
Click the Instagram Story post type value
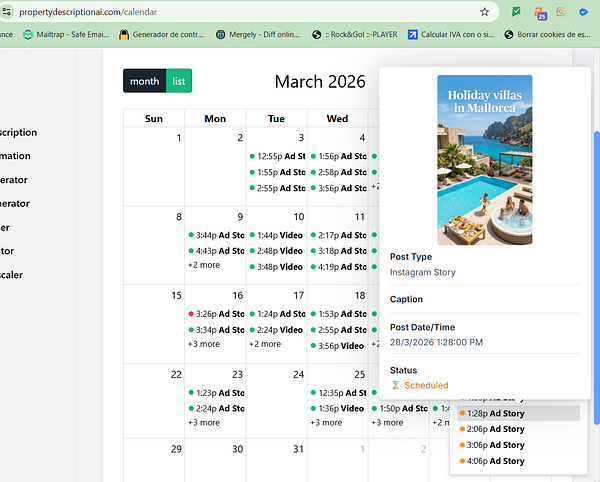pyautogui.click(x=423, y=272)
